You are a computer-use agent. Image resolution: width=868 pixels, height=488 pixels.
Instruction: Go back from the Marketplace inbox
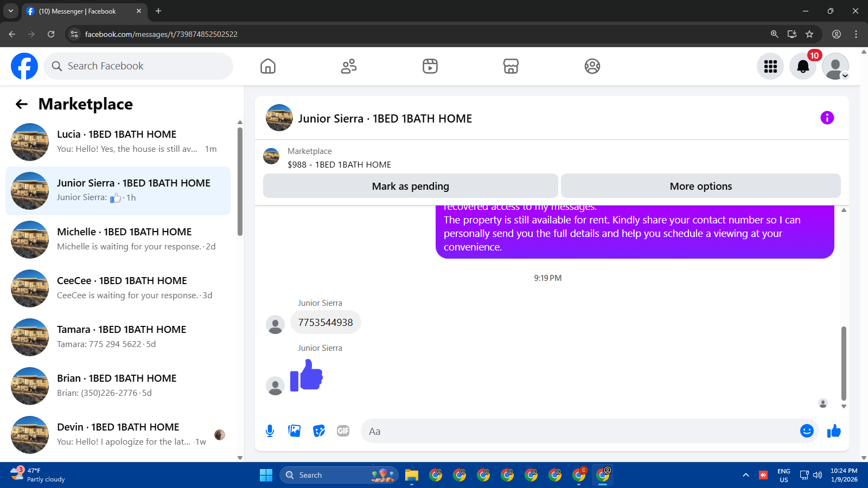click(22, 104)
